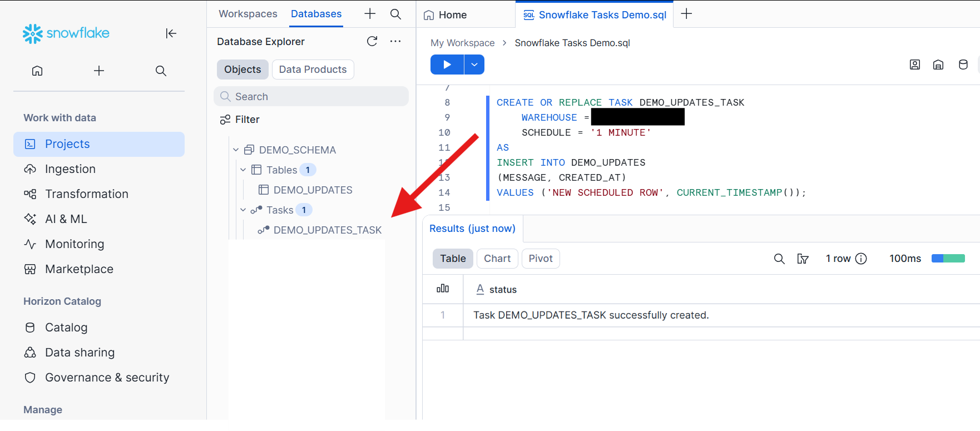
Task: Click the home icon in sidebar
Action: (37, 71)
